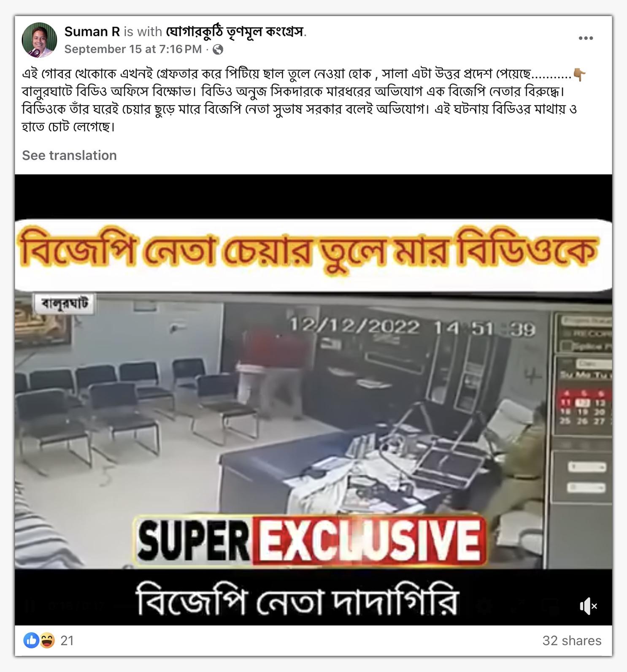Open Suman R profile picture
Screen dimensions: 627x672
[x=39, y=40]
